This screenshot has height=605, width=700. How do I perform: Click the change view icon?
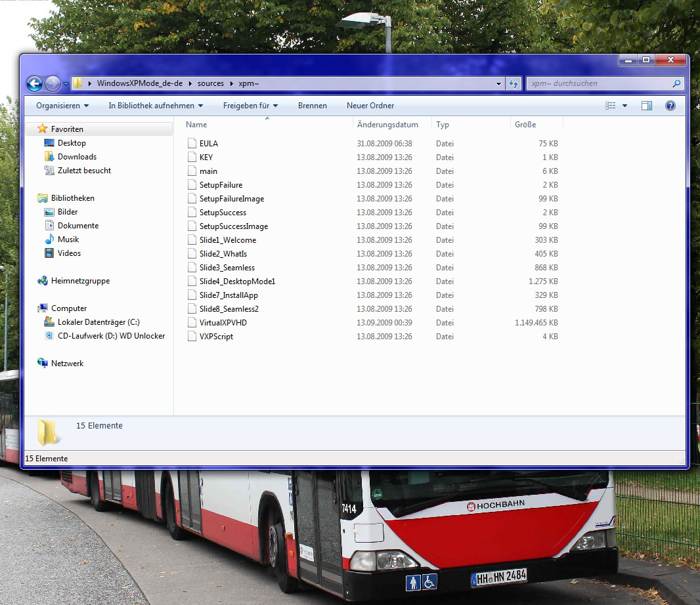tap(611, 106)
